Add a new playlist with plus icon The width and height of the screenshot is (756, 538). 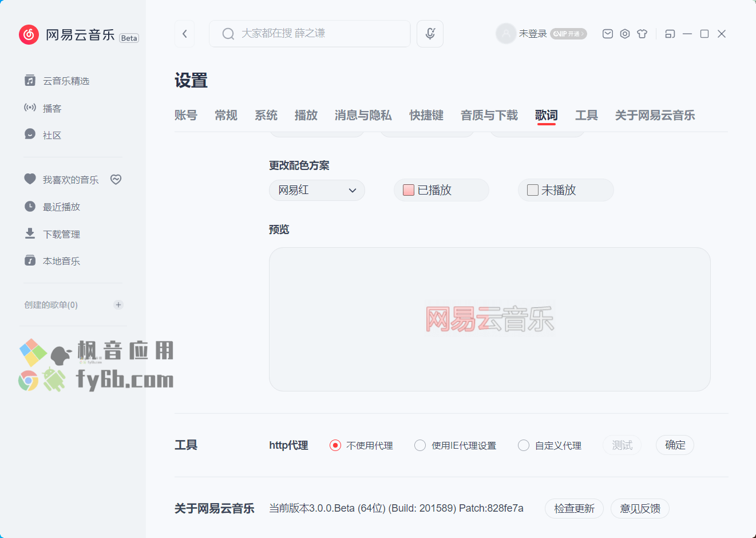point(118,304)
